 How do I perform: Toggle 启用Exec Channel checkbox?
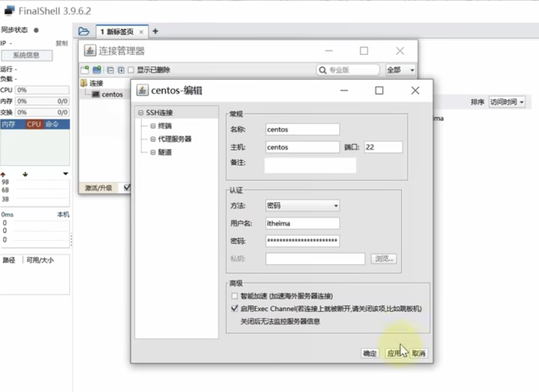click(235, 308)
